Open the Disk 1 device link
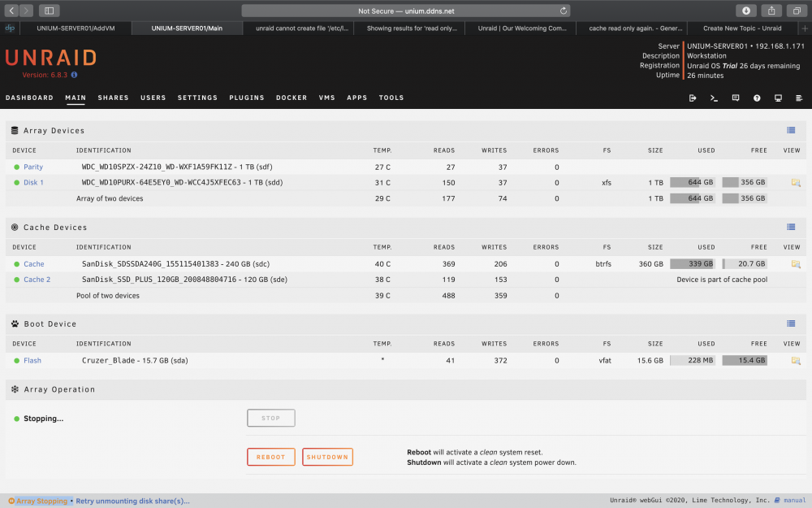Screen dimensions: 812x508 (x=33, y=182)
